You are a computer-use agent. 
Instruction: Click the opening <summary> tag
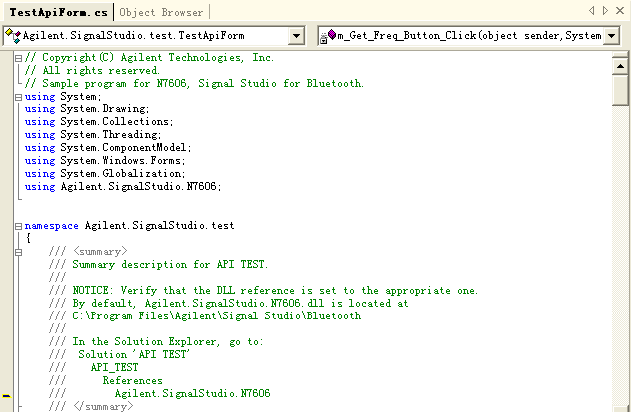point(100,251)
